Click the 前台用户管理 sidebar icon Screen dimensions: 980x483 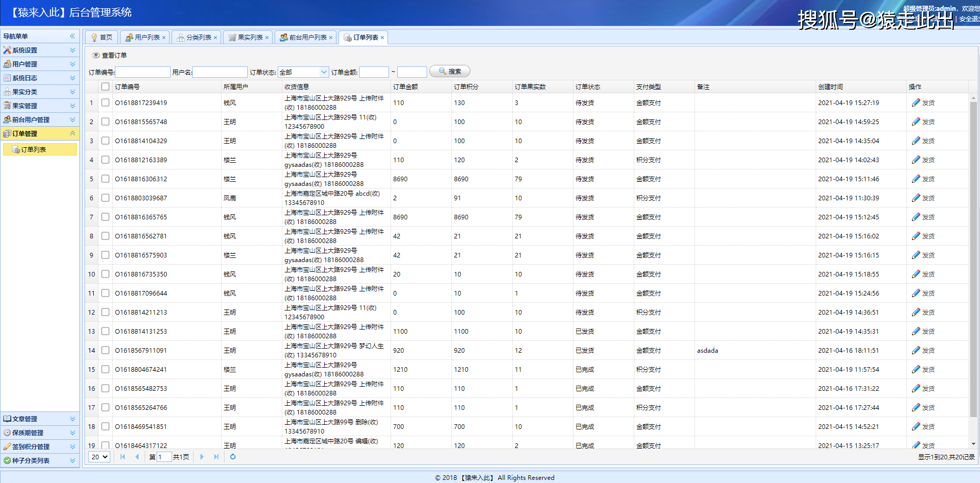click(7, 119)
